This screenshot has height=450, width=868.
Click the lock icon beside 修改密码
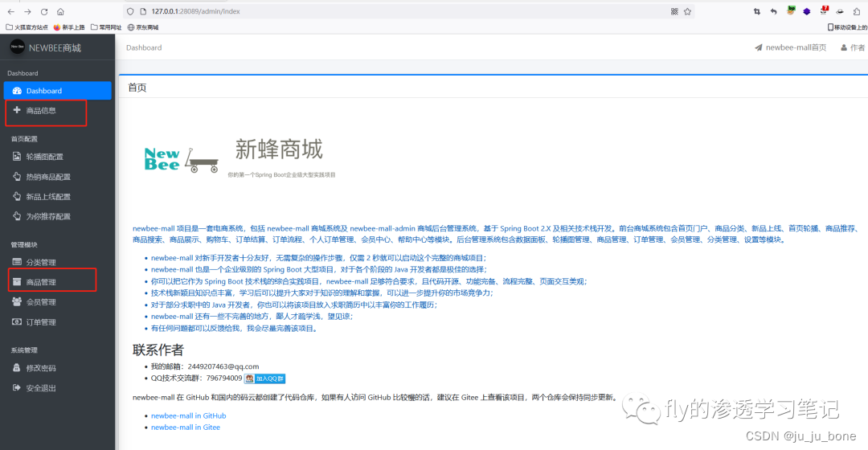[x=17, y=367]
